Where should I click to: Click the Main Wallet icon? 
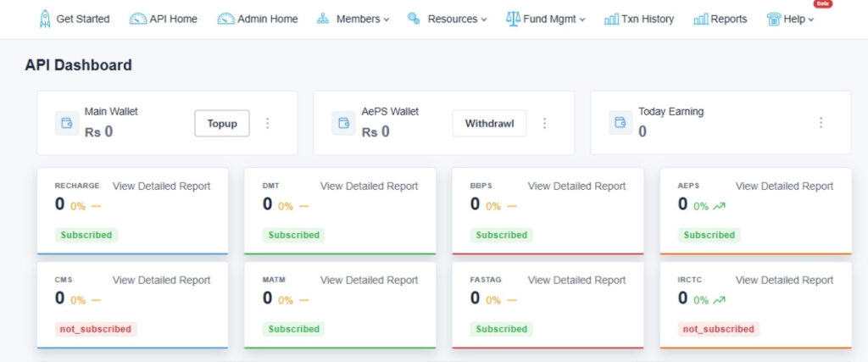67,123
